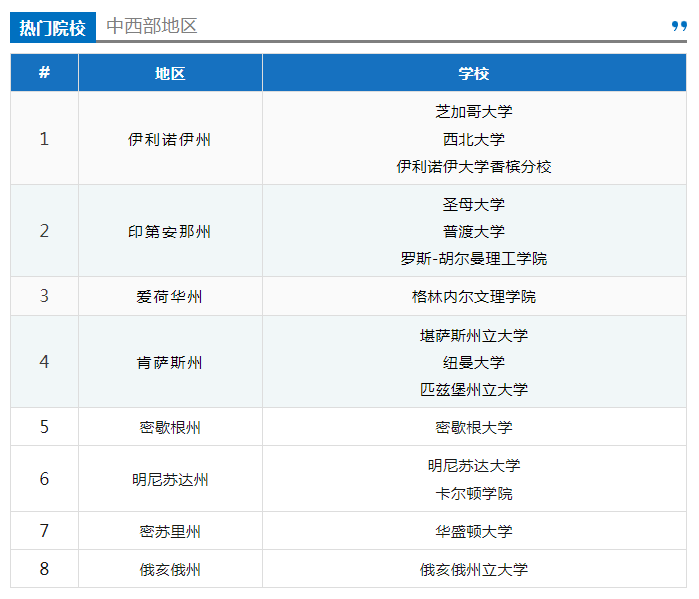Click 俄亥俄州立大学
Screen dimensions: 699x599
tap(474, 569)
